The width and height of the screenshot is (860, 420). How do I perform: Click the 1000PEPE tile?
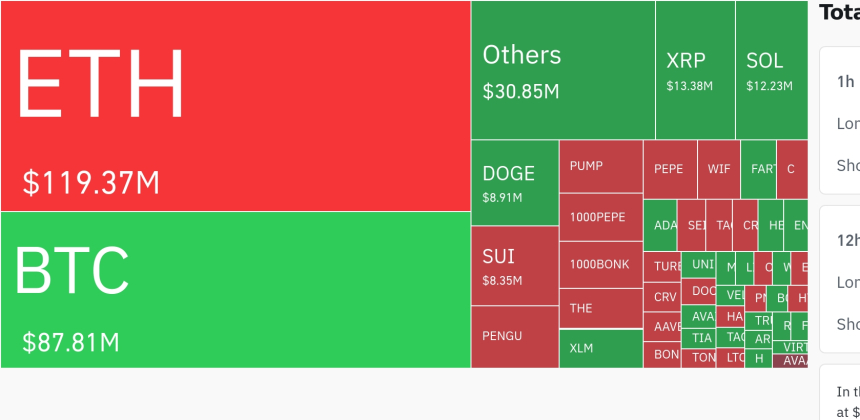pyautogui.click(x=600, y=216)
